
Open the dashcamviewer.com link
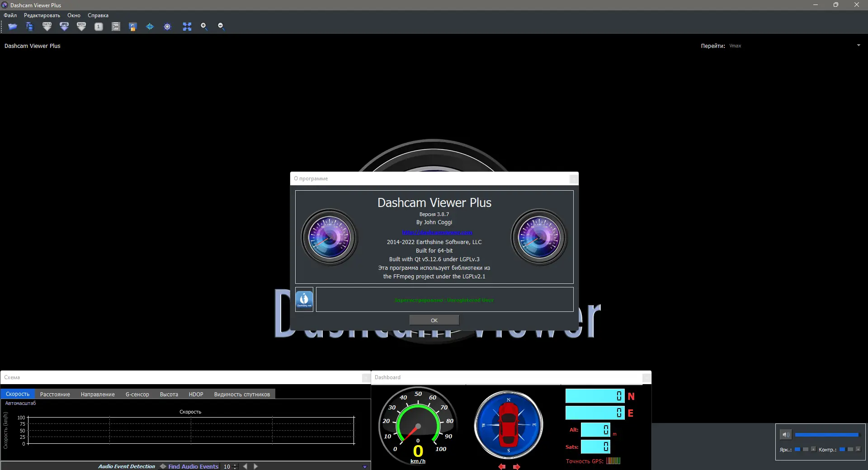437,232
